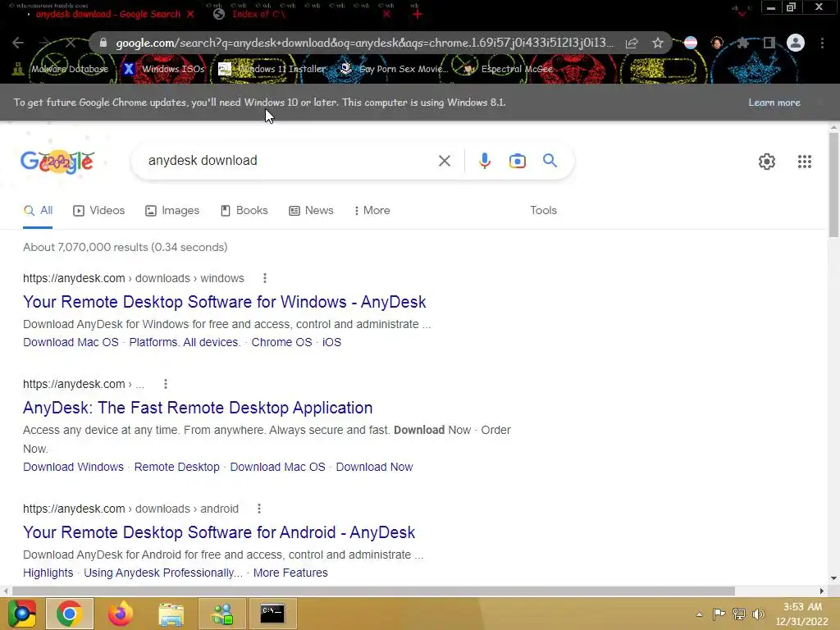Switch to the Images tab
This screenshot has width=840, height=630.
(x=172, y=211)
